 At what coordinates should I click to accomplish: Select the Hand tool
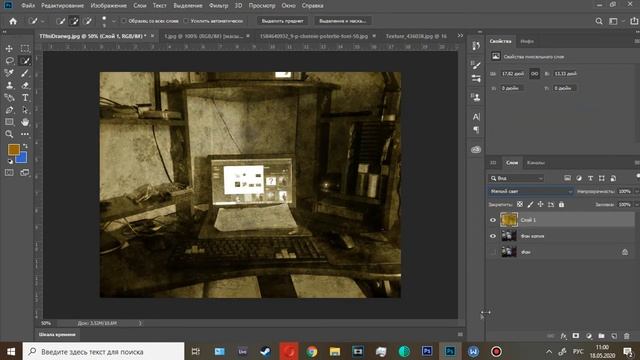25,122
